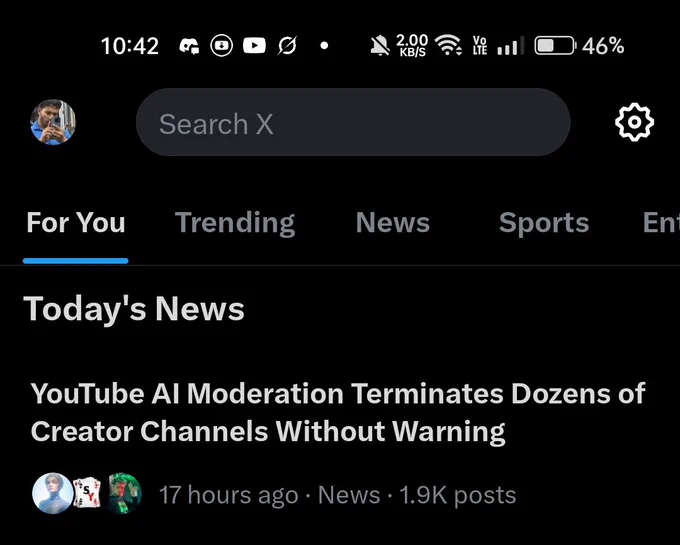Screen dimensions: 680x545
Task: Tap the 10:42 clock display
Action: (x=130, y=46)
